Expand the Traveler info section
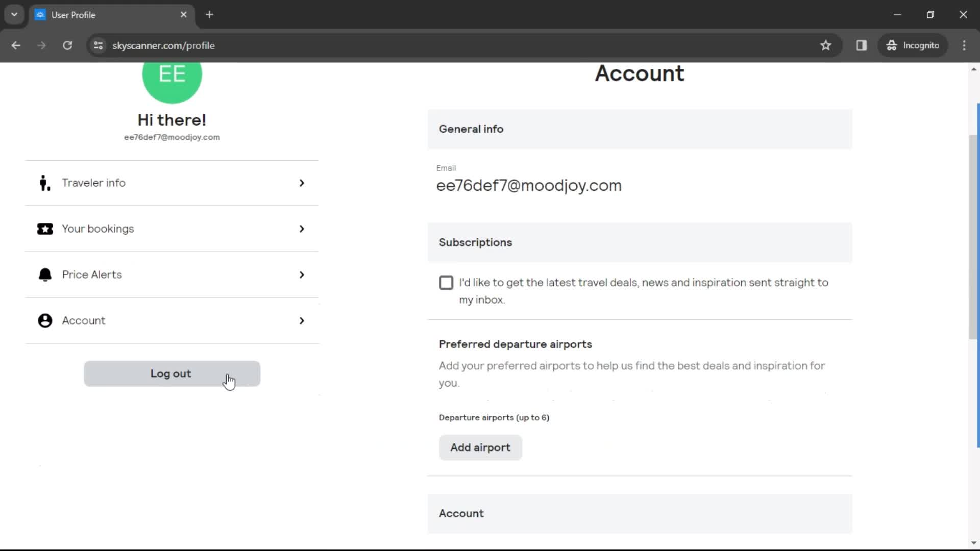The image size is (980, 551). click(170, 182)
